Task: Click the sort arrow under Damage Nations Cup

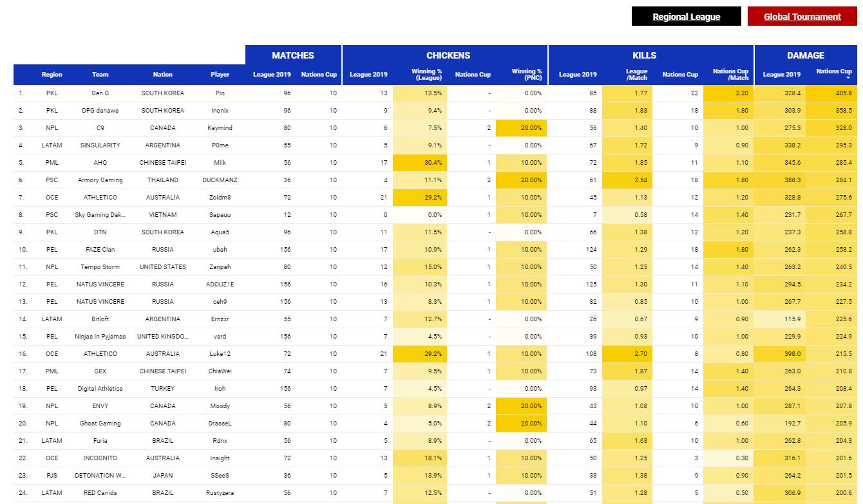Action: (848, 78)
